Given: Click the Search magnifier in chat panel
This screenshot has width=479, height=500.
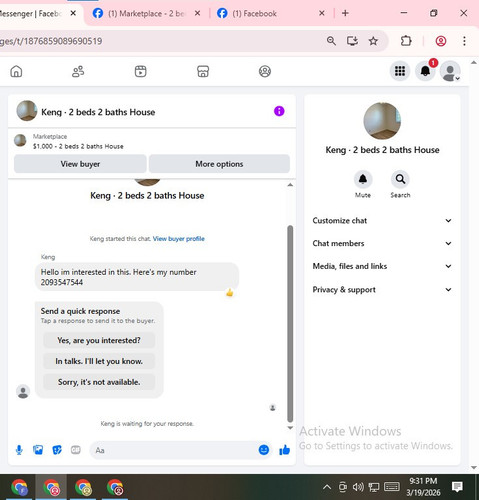Looking at the screenshot, I should click(x=400, y=179).
